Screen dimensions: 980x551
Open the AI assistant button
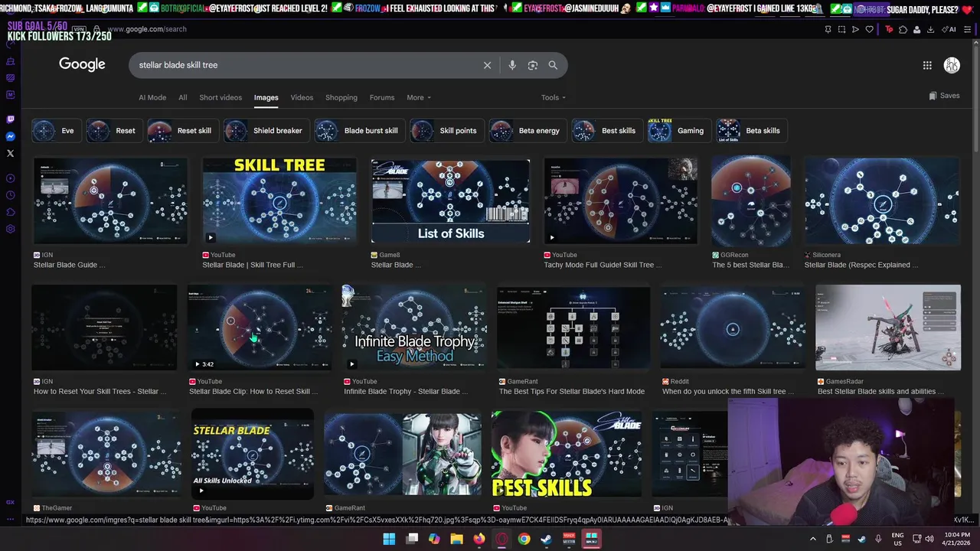[x=950, y=29]
